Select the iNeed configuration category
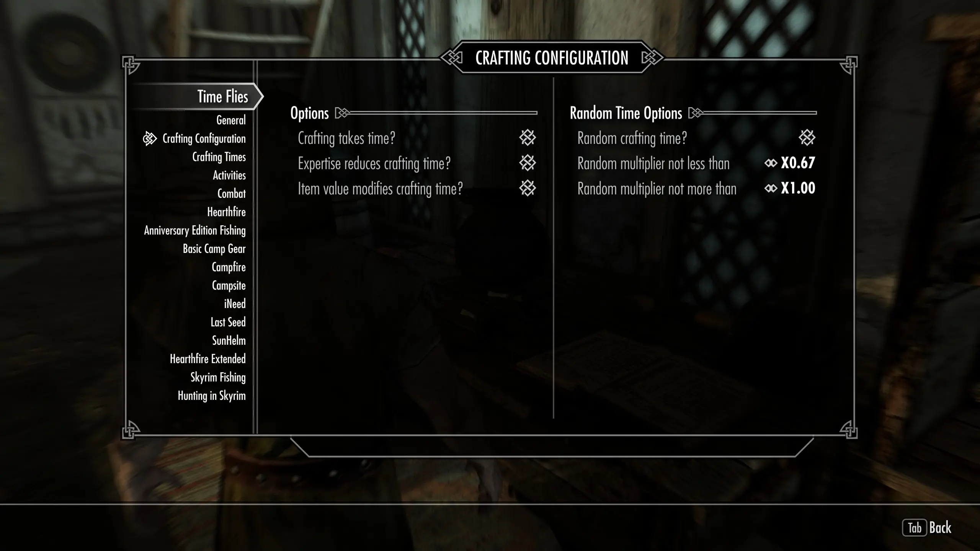Screen dimensions: 980x551 tap(235, 303)
